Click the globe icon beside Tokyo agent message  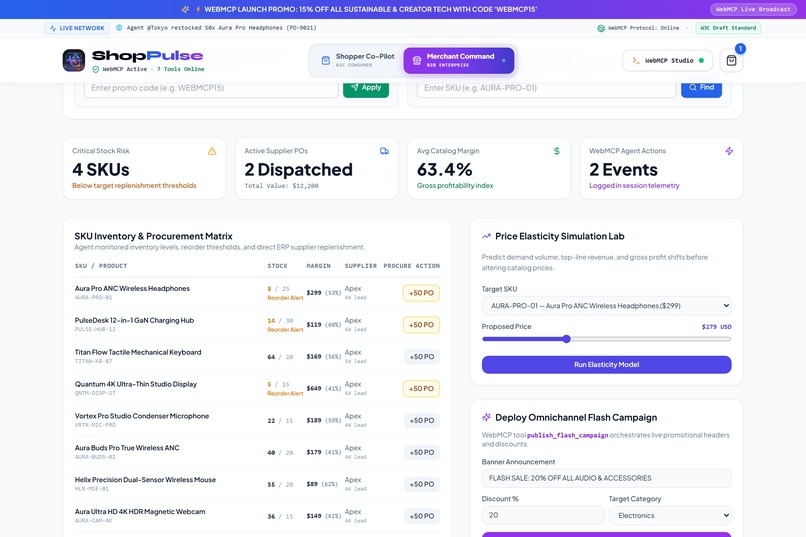[119, 28]
